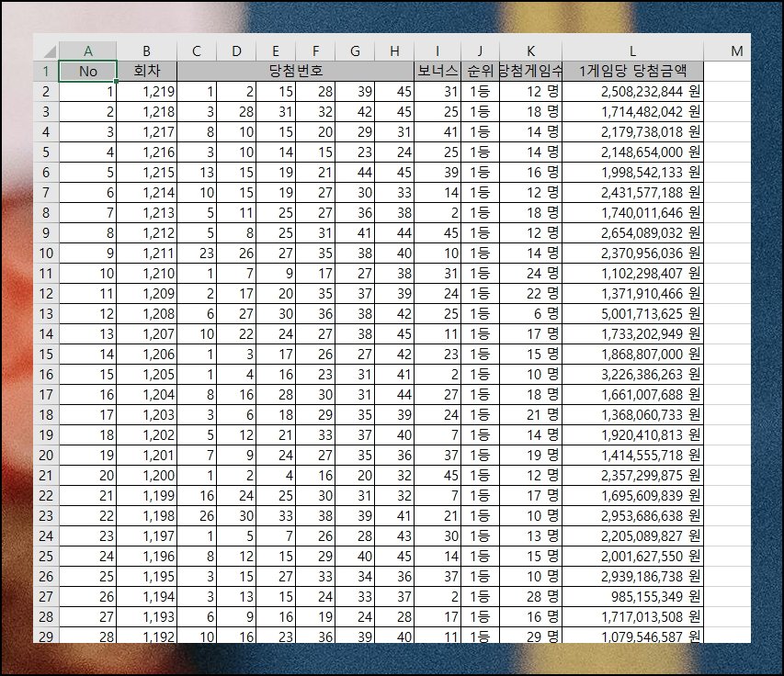
Task: Click prize amount 1,102,298,407 원
Action: [632, 274]
